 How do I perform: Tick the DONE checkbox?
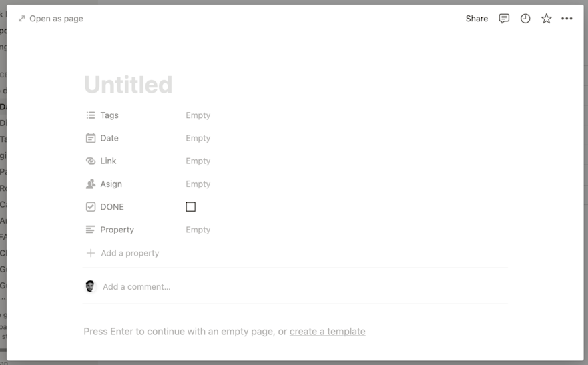[190, 206]
